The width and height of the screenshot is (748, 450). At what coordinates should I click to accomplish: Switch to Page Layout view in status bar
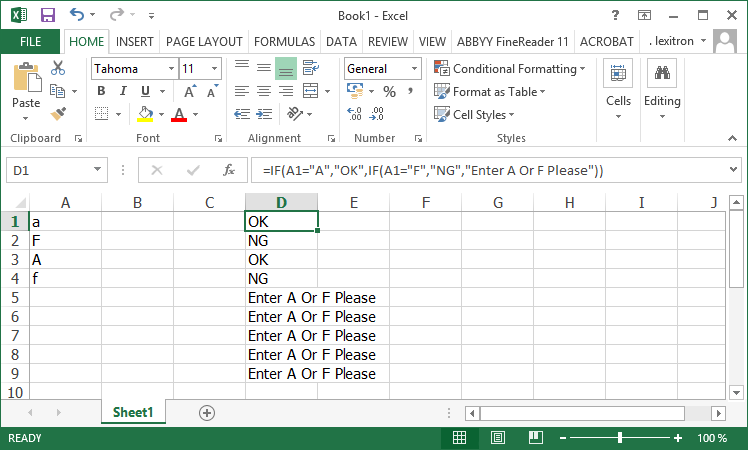(498, 438)
